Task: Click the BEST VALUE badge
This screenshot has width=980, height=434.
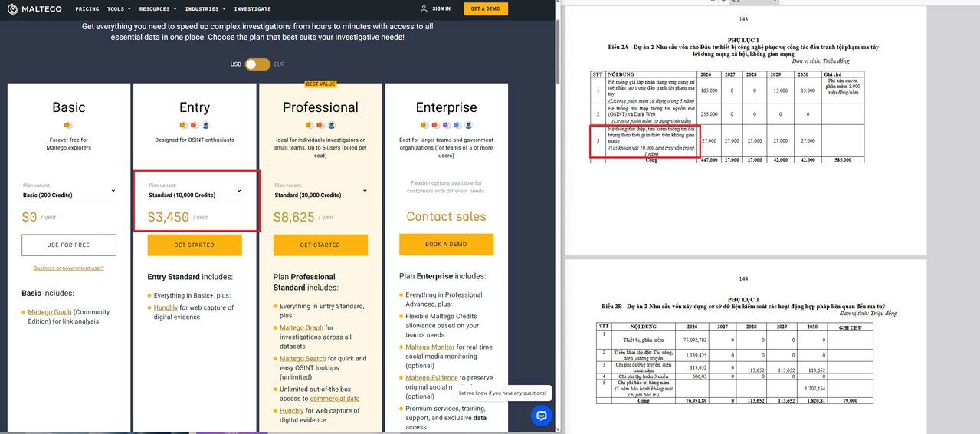Action: coord(320,84)
